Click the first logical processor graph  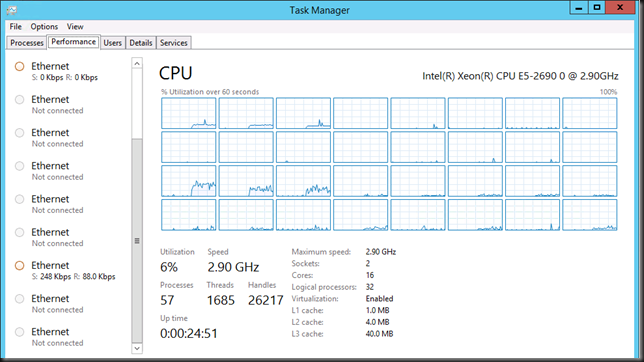pos(189,113)
